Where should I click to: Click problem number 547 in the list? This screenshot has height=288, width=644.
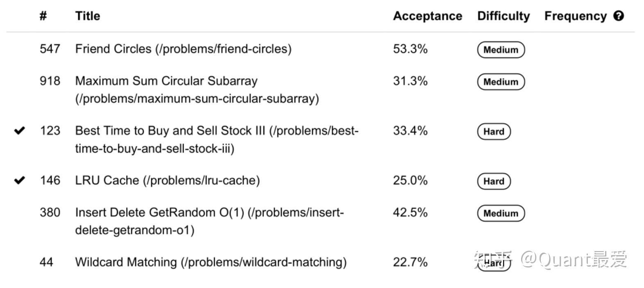tap(50, 49)
